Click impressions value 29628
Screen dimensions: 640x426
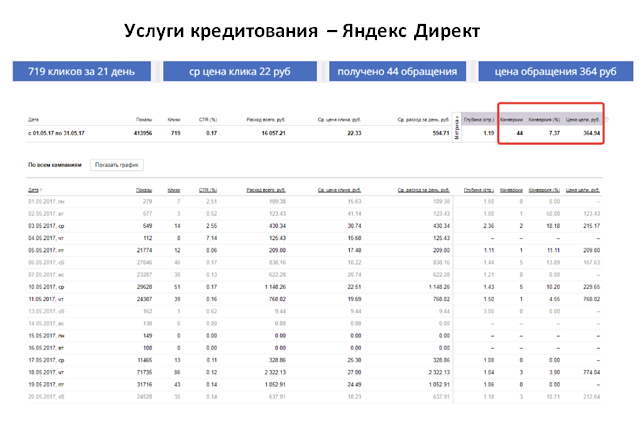tap(144, 287)
